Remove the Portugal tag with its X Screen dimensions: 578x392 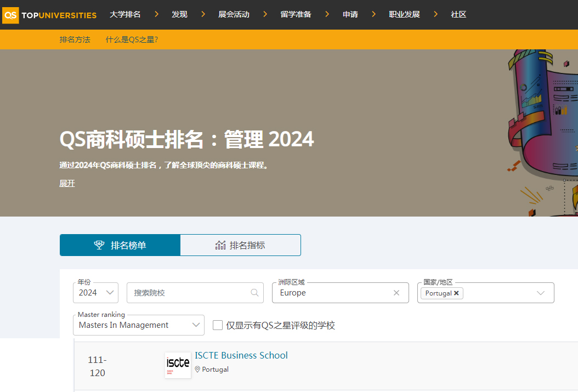pos(456,293)
